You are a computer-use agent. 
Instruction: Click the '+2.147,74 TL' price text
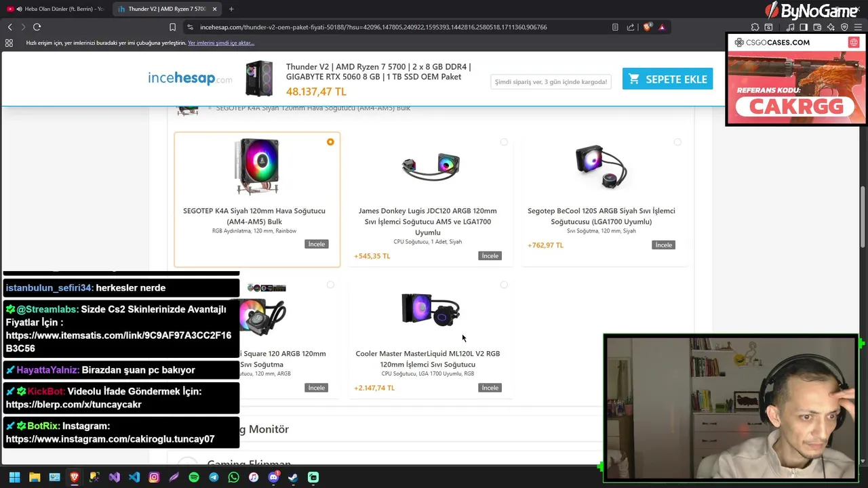pos(374,388)
